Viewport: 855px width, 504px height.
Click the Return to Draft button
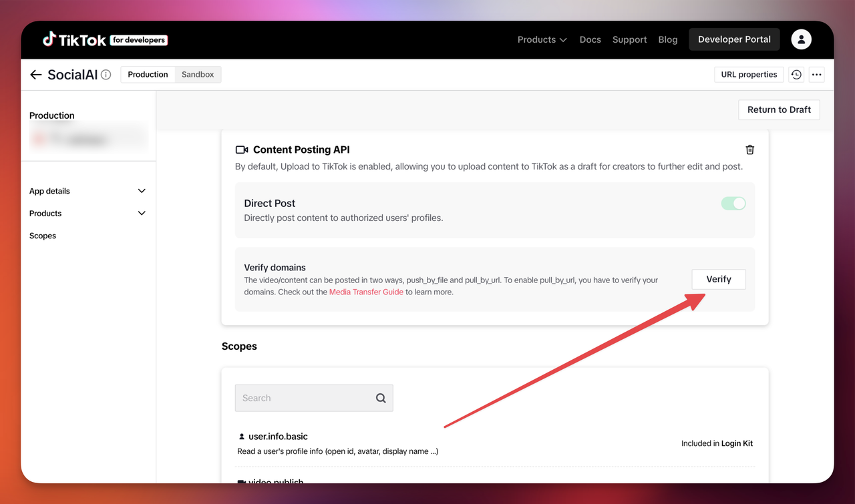tap(779, 109)
